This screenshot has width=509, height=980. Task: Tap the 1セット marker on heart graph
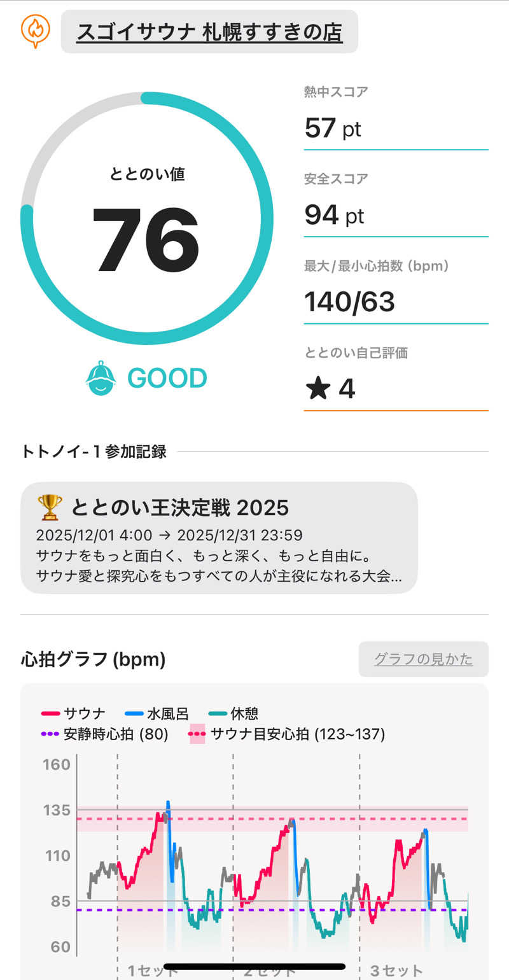coord(153,971)
